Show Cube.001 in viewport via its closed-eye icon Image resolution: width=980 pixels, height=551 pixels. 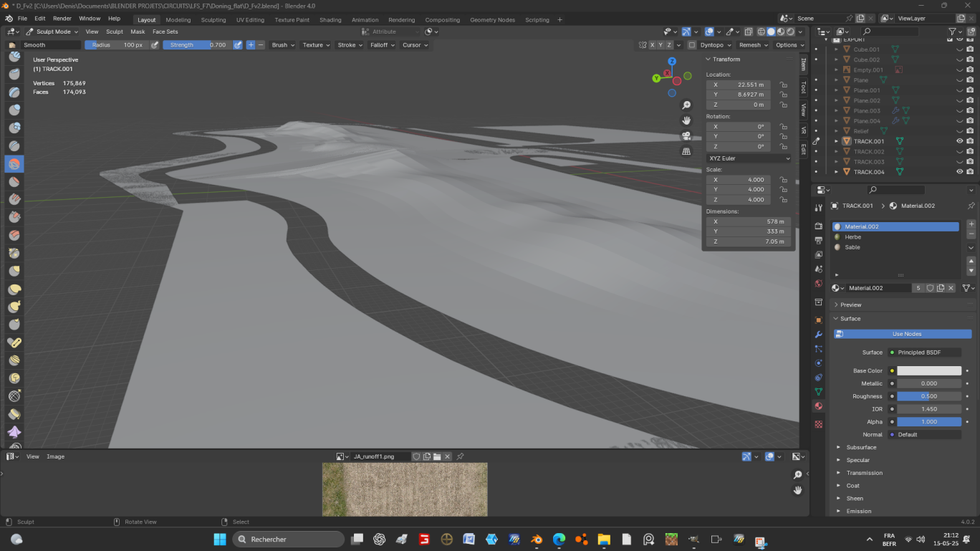960,49
